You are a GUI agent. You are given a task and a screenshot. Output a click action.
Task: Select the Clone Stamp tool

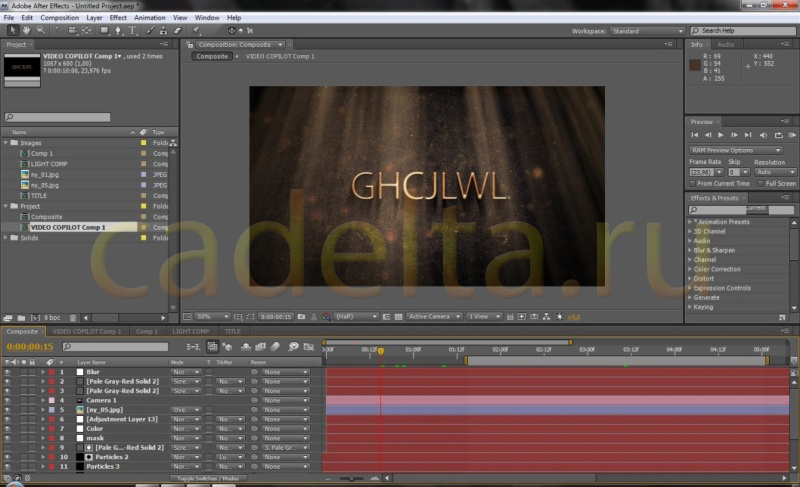pos(163,31)
